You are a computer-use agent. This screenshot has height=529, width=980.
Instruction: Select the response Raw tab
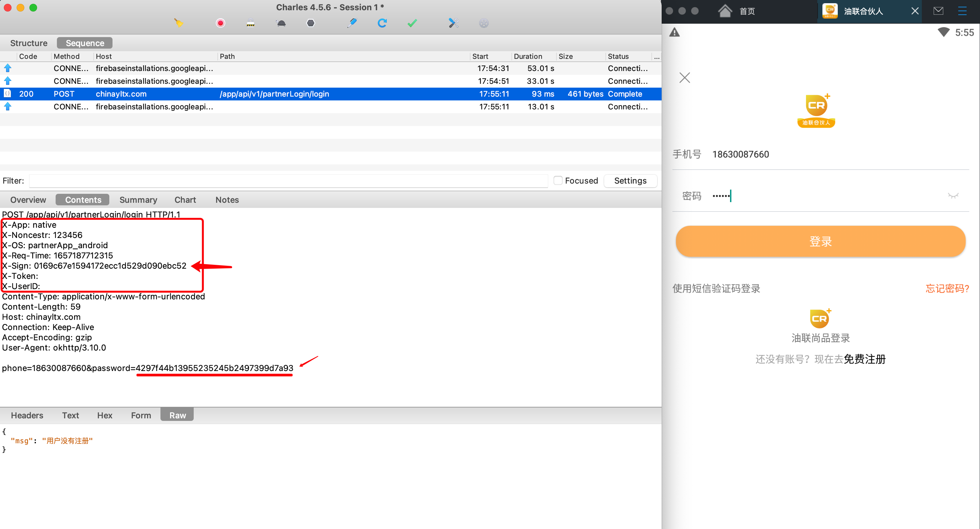(177, 415)
